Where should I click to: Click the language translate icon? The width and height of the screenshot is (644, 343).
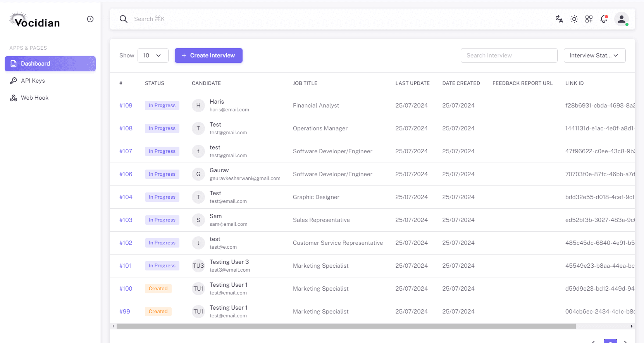pos(559,19)
